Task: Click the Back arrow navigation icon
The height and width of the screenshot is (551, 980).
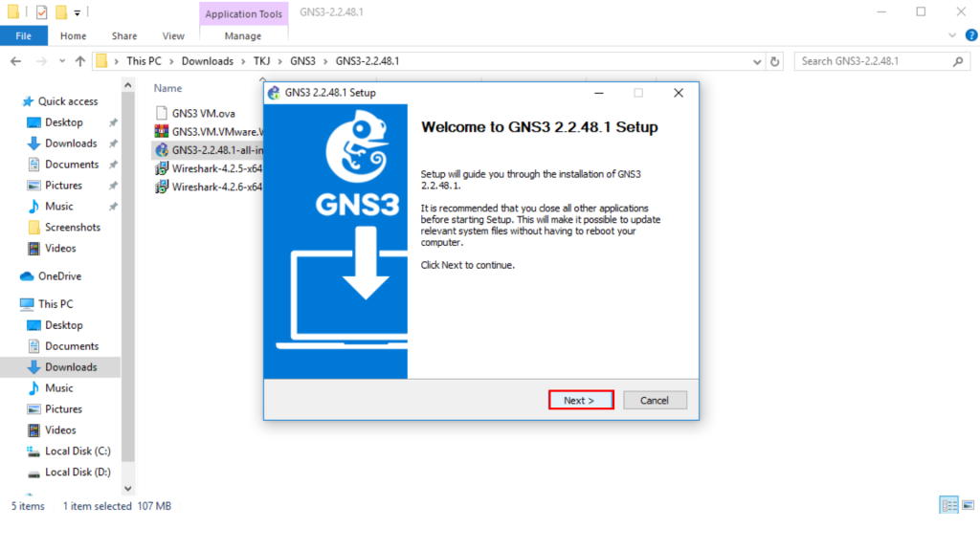Action: 16,61
